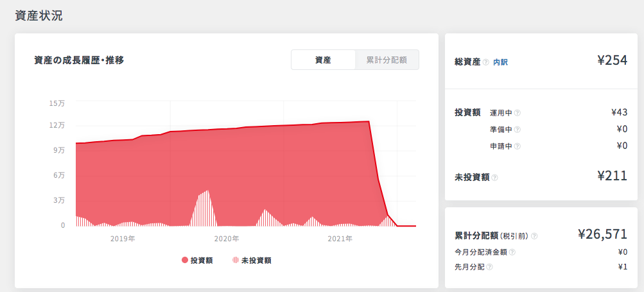Screen dimensions: 644x292
Task: Switch to the 資産 chart tab
Action: [x=323, y=60]
